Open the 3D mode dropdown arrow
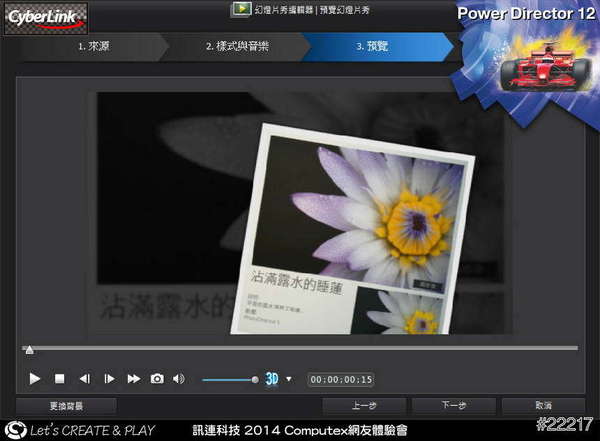Screen dimensions: 600x441 point(289,379)
